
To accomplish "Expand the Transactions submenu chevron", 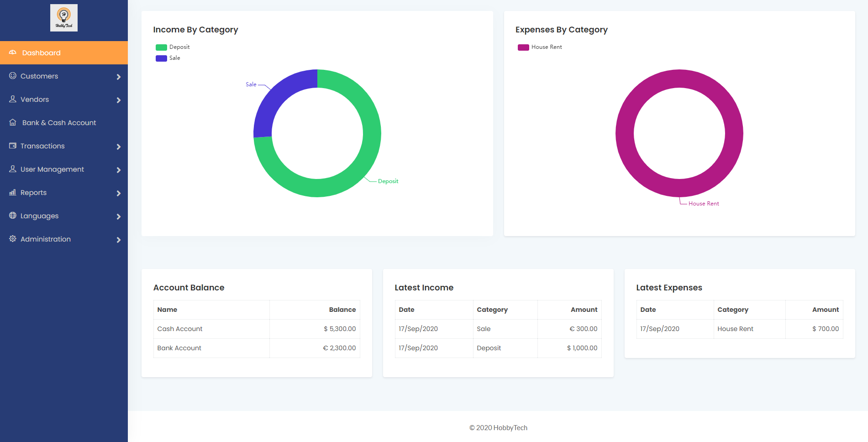I will pos(119,147).
